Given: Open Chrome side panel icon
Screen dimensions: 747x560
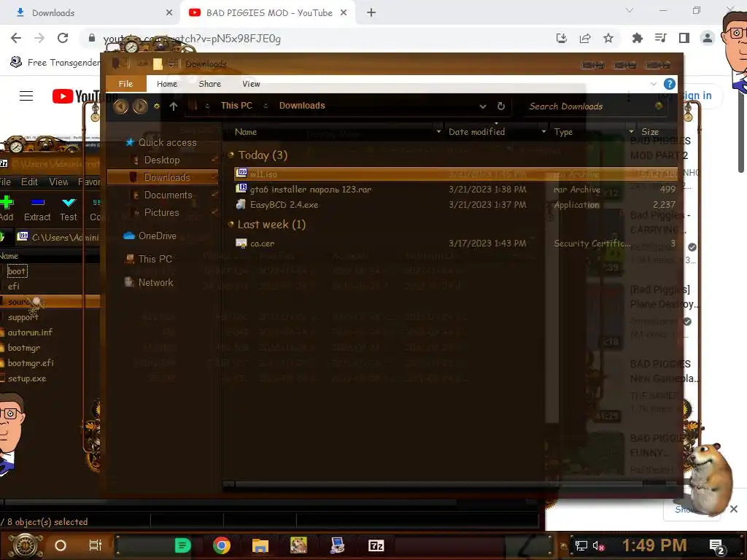Looking at the screenshot, I should click(684, 38).
